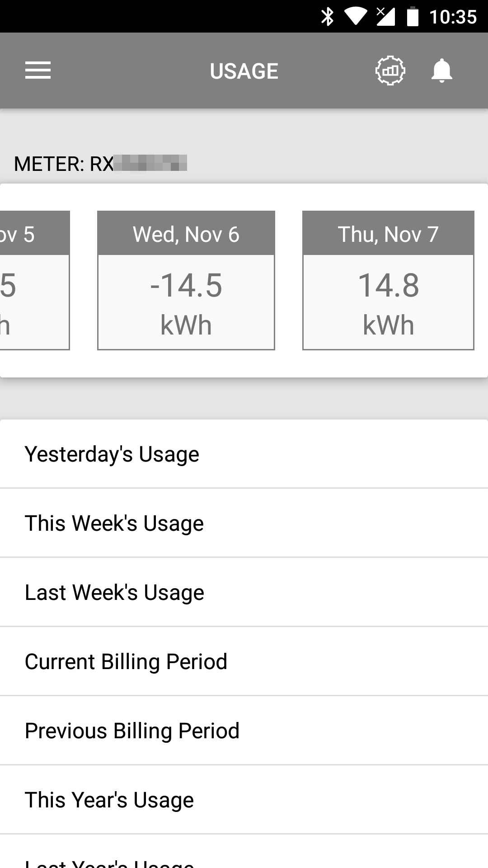The height and width of the screenshot is (868, 488).
Task: Tap the clock showing 10:35
Action: tap(453, 17)
